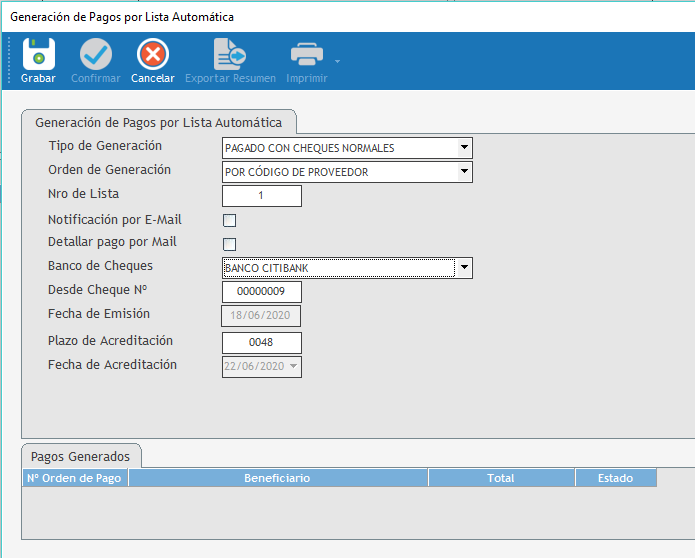Viewport: 695px width, 558px height.
Task: Expand the Tipo de Generación dropdown
Action: pos(463,148)
